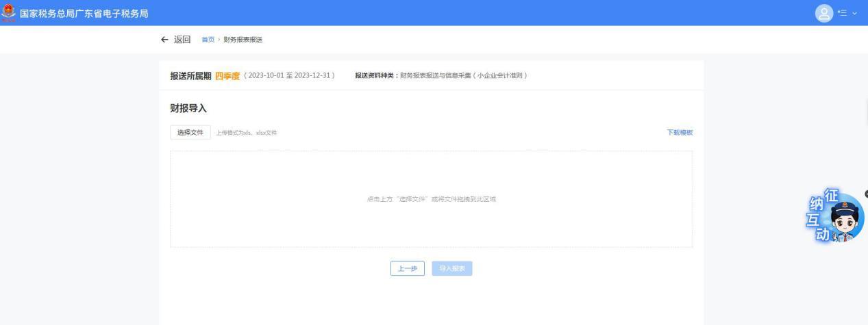868x325 pixels.
Task: Click 财务报表报送 breadcrumb item
Action: pyautogui.click(x=243, y=40)
